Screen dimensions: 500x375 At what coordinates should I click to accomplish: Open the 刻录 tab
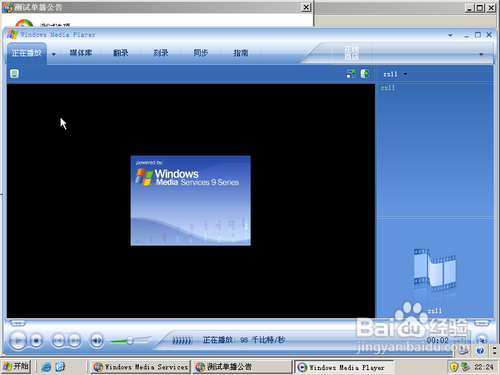pyautogui.click(x=161, y=53)
